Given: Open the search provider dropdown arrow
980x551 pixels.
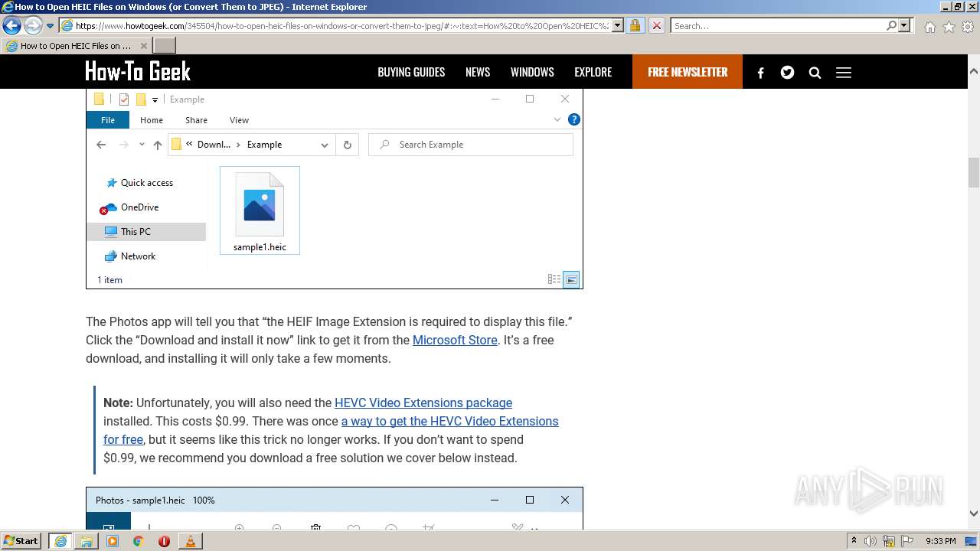Looking at the screenshot, I should click(904, 26).
